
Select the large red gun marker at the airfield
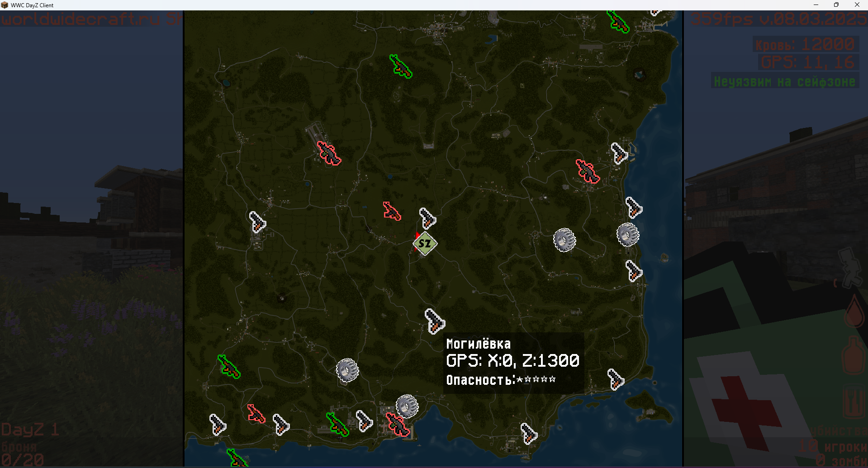pyautogui.click(x=329, y=153)
